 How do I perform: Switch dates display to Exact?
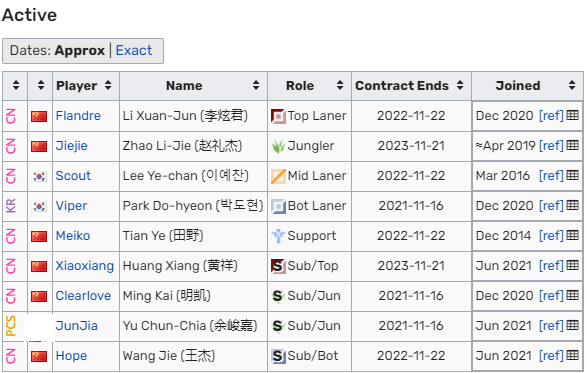[134, 51]
